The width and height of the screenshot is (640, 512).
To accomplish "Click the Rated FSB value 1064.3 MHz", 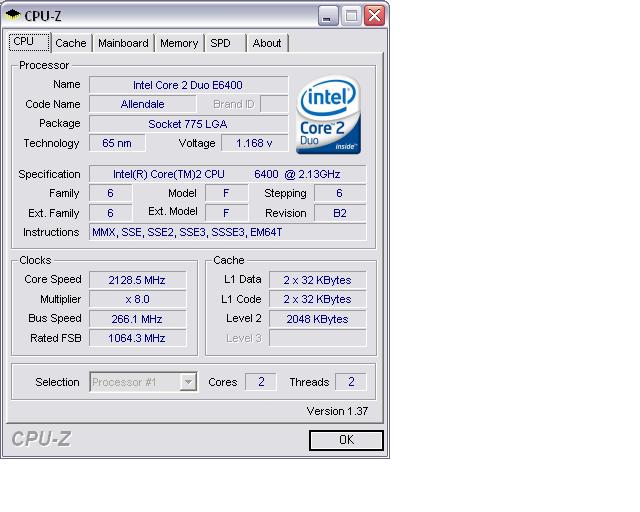I will 137,338.
